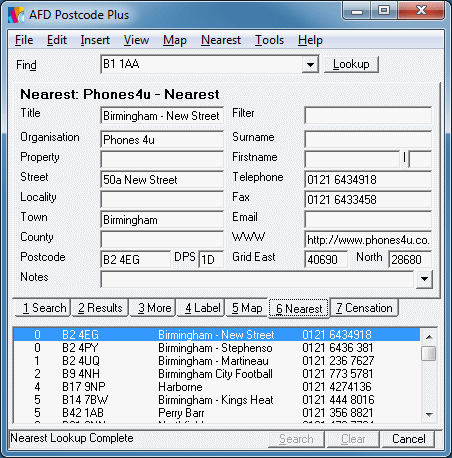The image size is (452, 458).
Task: Expand the Notes dropdown arrow
Action: tap(424, 279)
